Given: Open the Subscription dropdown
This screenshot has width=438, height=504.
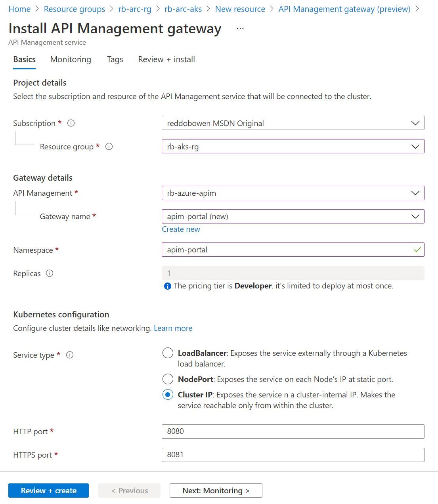Looking at the screenshot, I should [415, 123].
